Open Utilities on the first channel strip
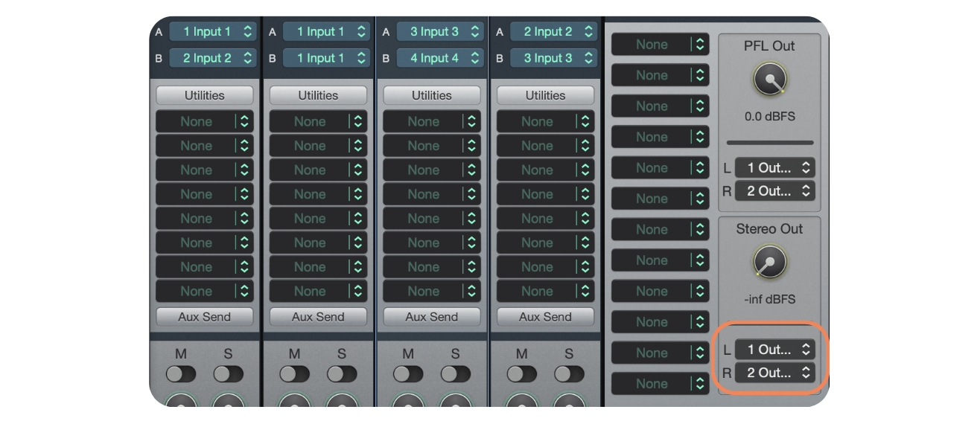Image resolution: width=980 pixels, height=424 pixels. coord(205,95)
